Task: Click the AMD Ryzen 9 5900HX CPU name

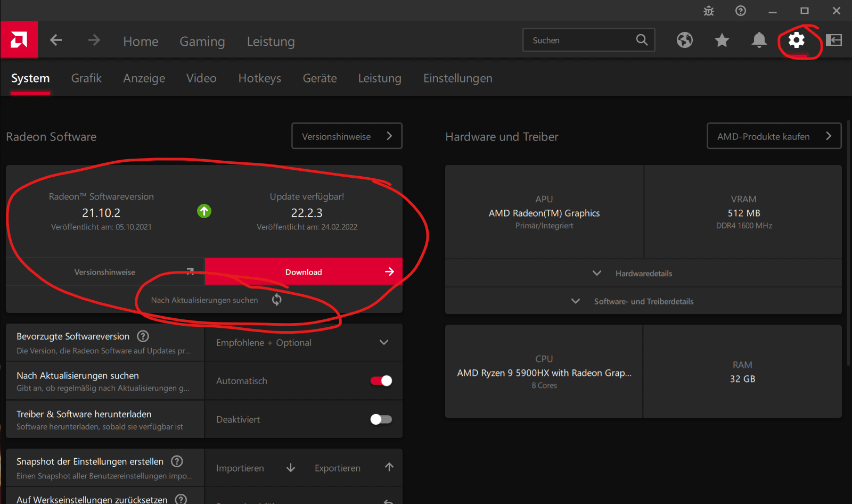Action: tap(544, 373)
